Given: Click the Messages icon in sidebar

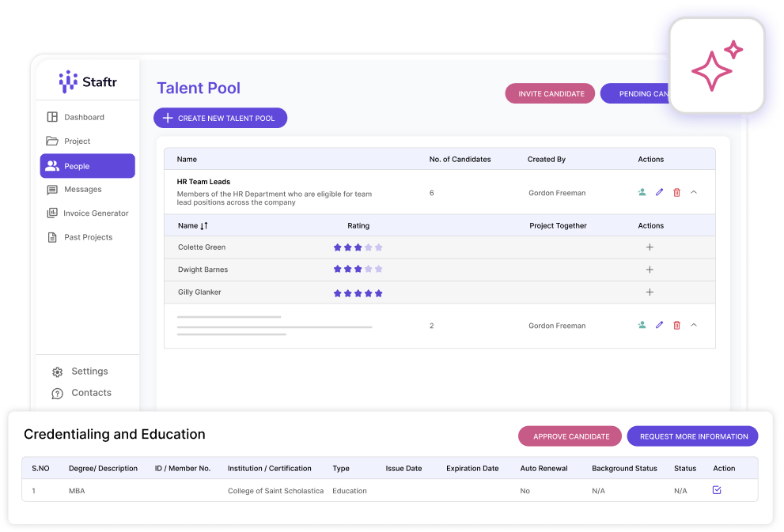Looking at the screenshot, I should pos(52,190).
